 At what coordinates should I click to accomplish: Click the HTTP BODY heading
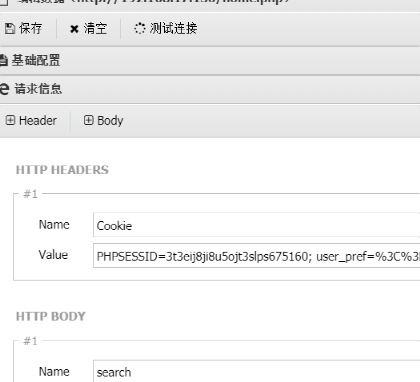(x=51, y=317)
